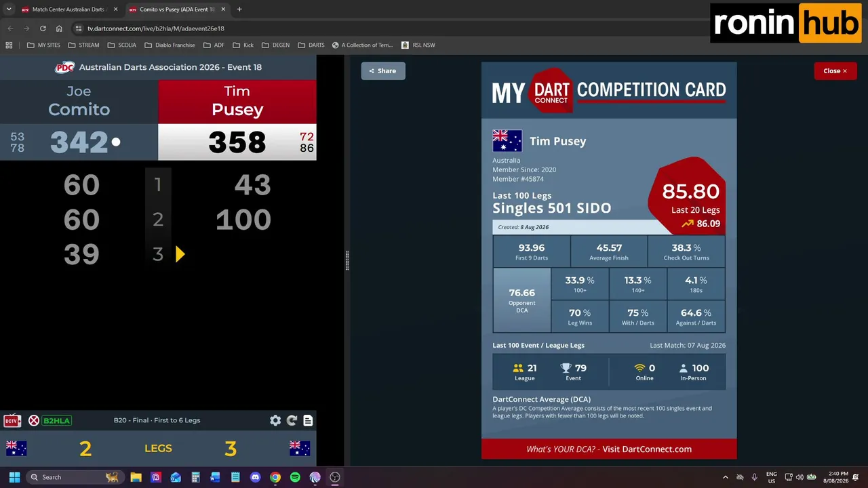Viewport: 868px width, 488px height.
Task: Click the taskbar Search box
Action: coord(75,477)
